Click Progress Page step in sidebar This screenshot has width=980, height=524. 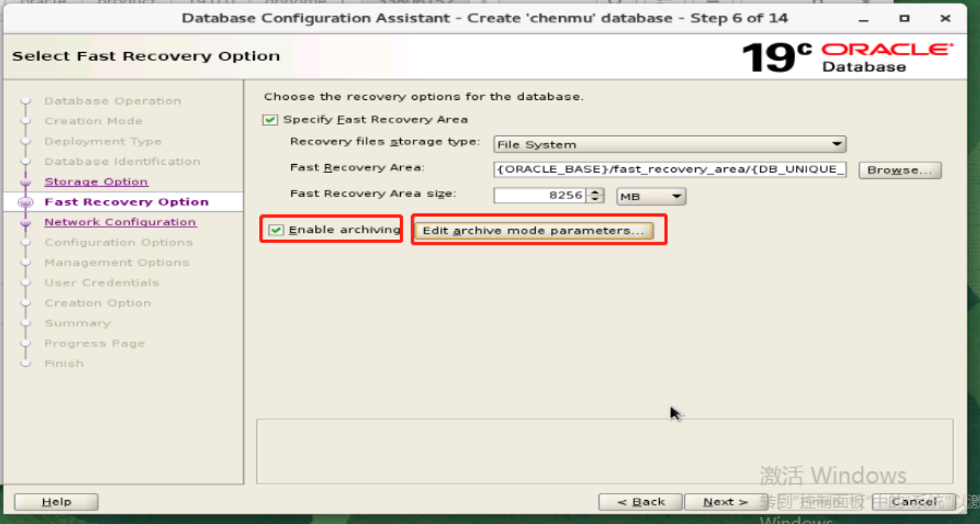(94, 343)
